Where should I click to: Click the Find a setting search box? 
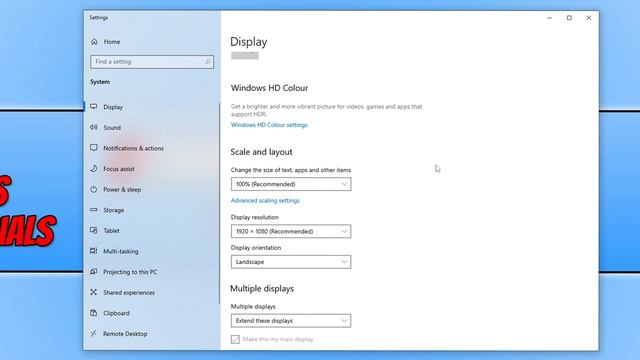152,62
